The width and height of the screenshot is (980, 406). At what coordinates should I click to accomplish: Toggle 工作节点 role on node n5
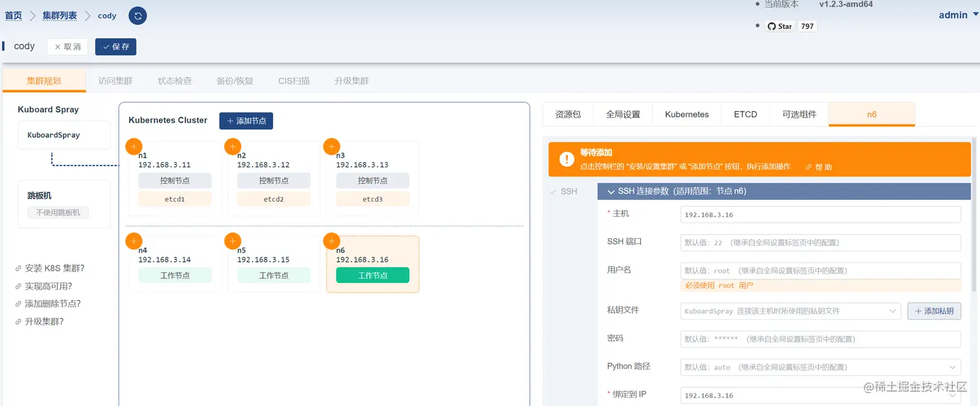[x=274, y=275]
